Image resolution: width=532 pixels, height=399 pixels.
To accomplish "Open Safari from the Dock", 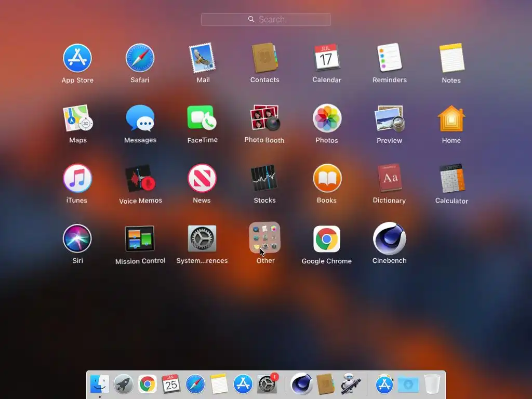I will [195, 384].
